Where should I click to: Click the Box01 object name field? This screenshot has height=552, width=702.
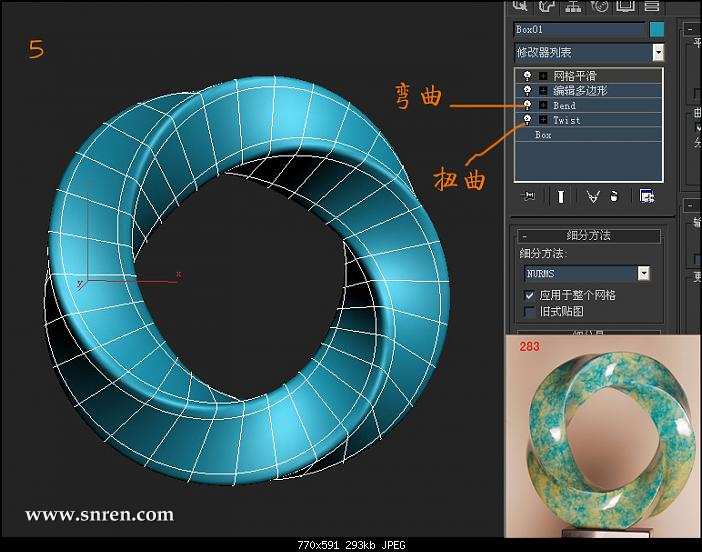click(579, 30)
